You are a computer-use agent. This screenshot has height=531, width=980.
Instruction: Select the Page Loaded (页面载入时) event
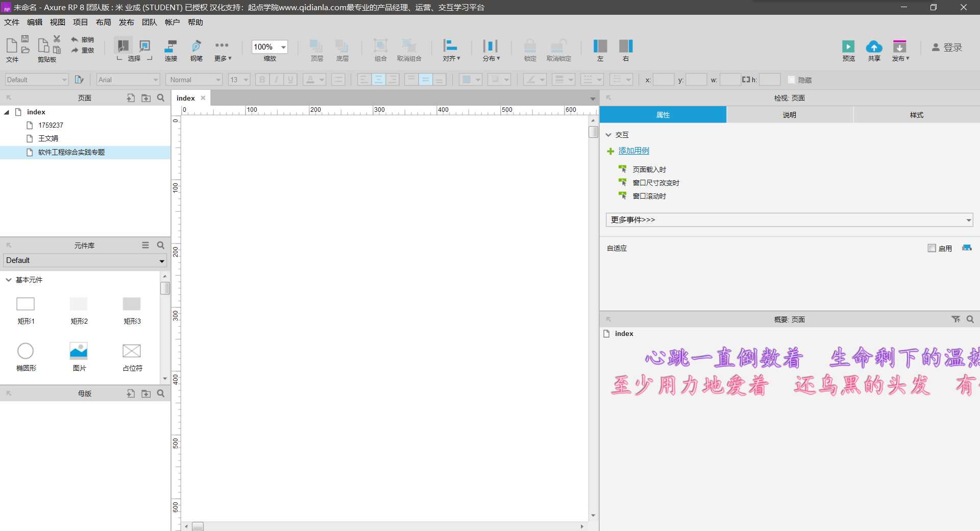[649, 170]
